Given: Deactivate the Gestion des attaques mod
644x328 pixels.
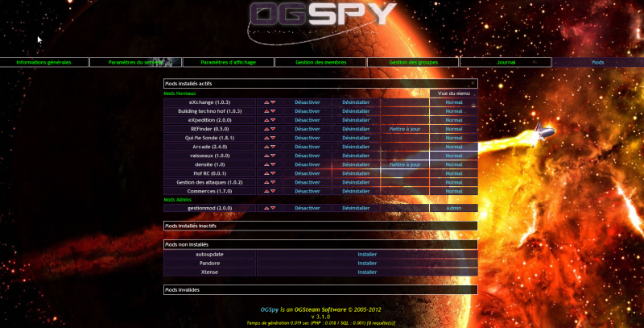Looking at the screenshot, I should (x=308, y=182).
